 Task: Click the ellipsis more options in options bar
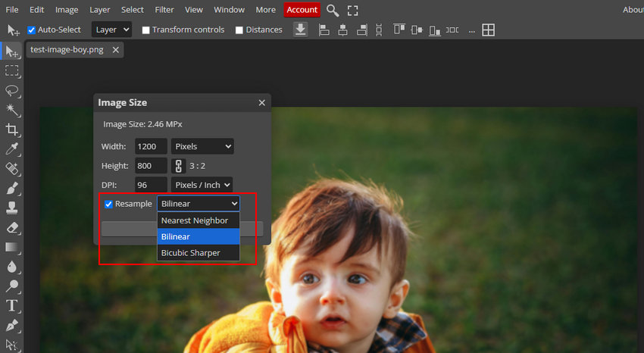pos(471,30)
